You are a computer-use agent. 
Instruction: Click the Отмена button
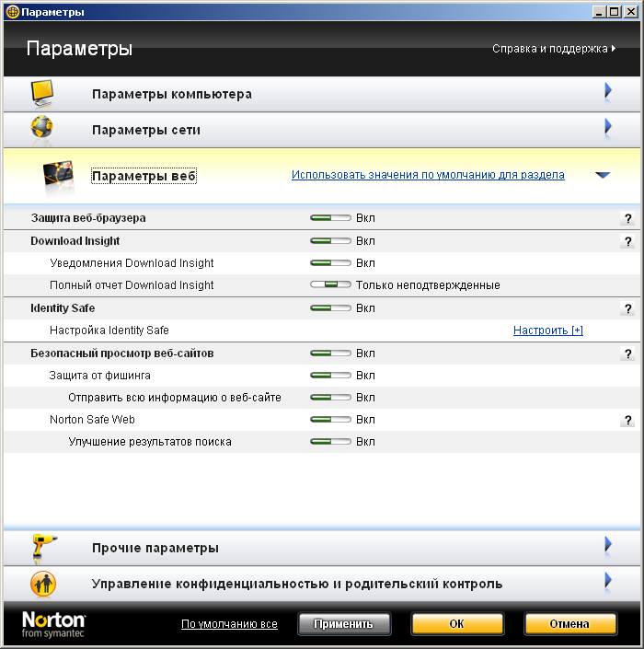pyautogui.click(x=570, y=624)
